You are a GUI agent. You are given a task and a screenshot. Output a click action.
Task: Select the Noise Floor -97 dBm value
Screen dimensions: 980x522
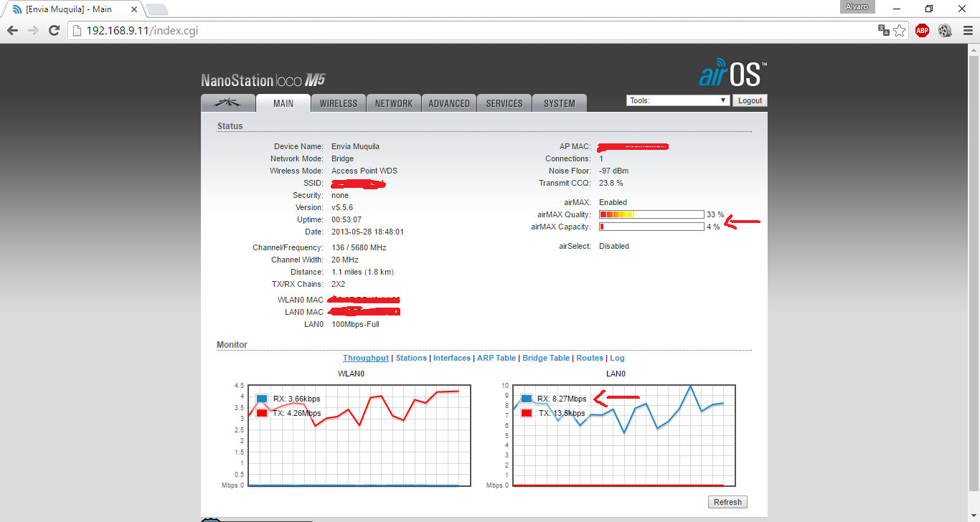(x=614, y=171)
